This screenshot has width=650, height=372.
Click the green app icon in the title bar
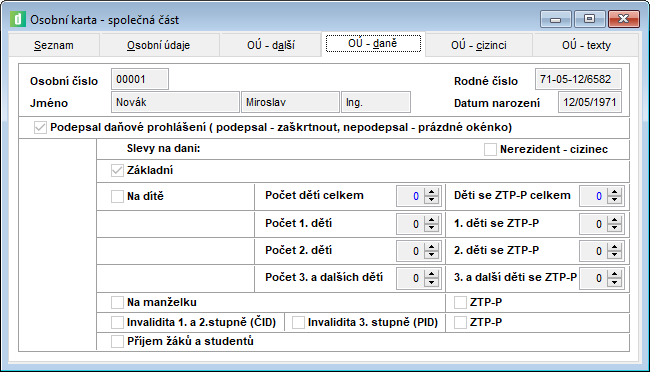click(x=18, y=19)
